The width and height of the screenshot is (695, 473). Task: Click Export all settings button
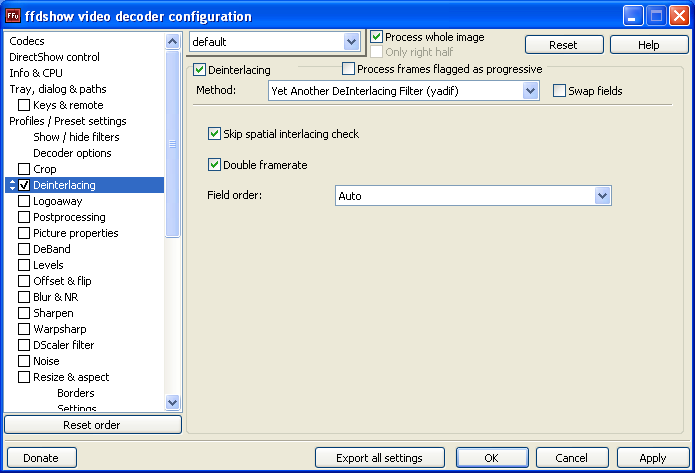tap(380, 457)
